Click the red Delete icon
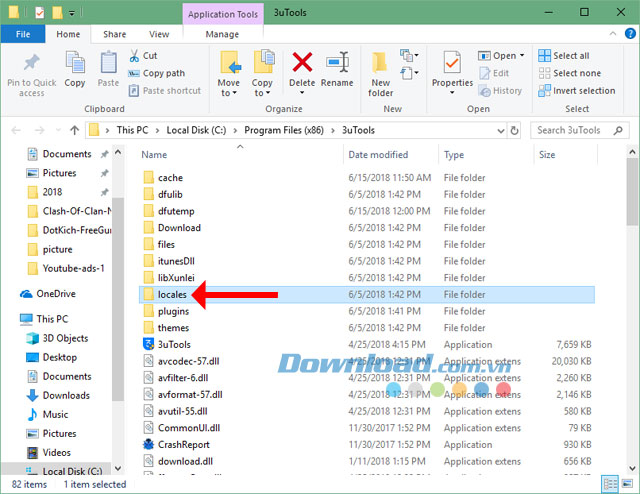This screenshot has width=640, height=494. click(x=302, y=62)
